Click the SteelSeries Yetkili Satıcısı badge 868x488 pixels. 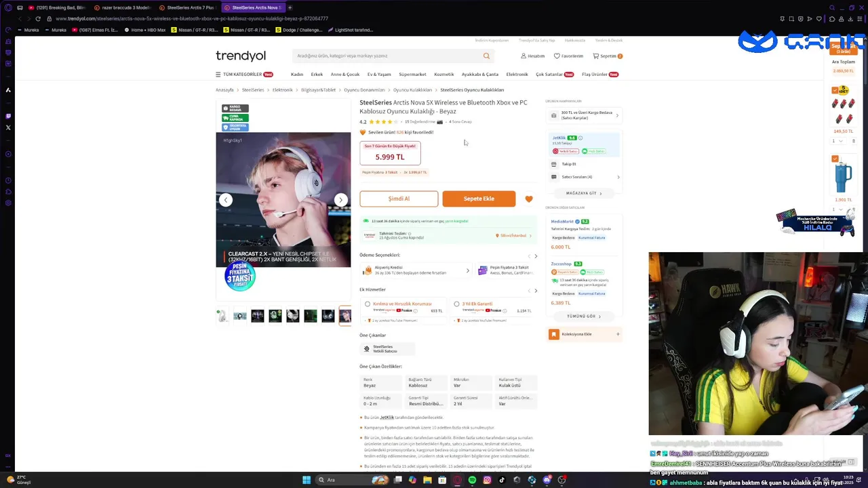pos(387,349)
